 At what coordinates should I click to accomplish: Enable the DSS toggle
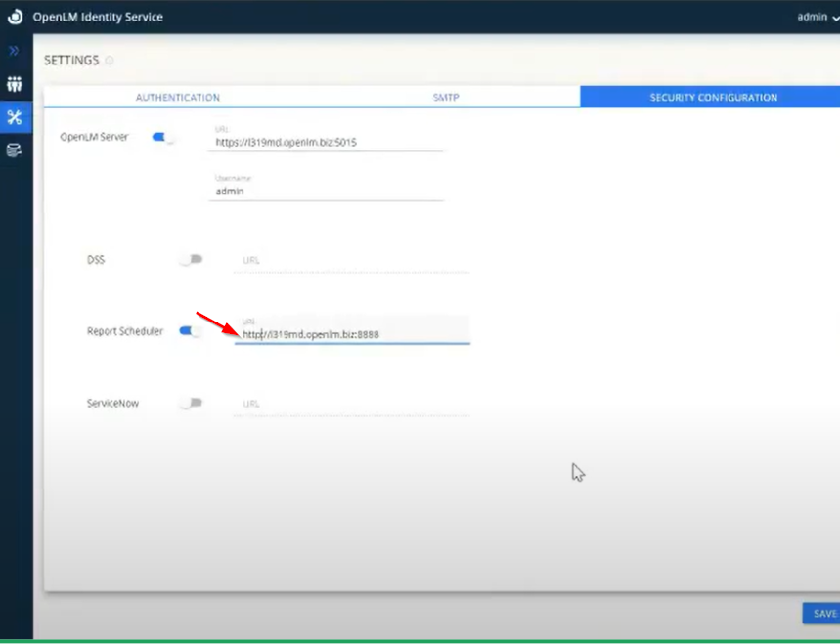(x=191, y=260)
